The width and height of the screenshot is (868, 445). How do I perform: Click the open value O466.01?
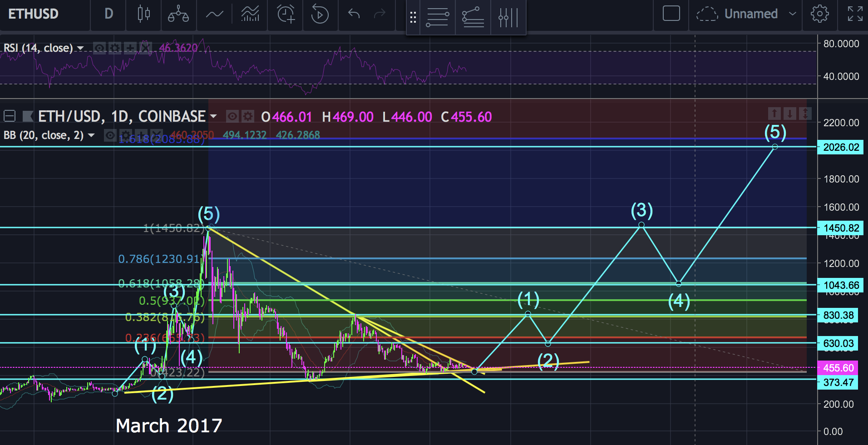point(287,117)
